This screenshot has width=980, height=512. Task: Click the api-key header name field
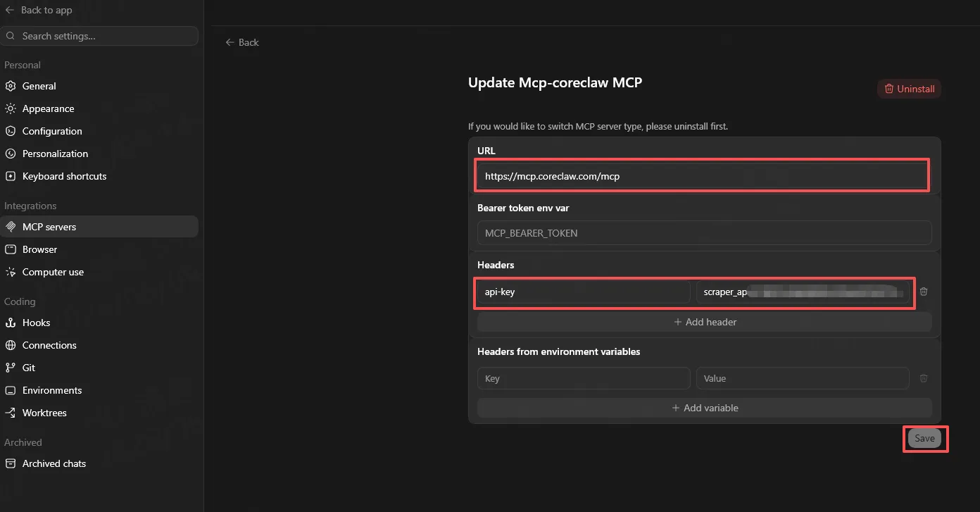[x=584, y=292]
